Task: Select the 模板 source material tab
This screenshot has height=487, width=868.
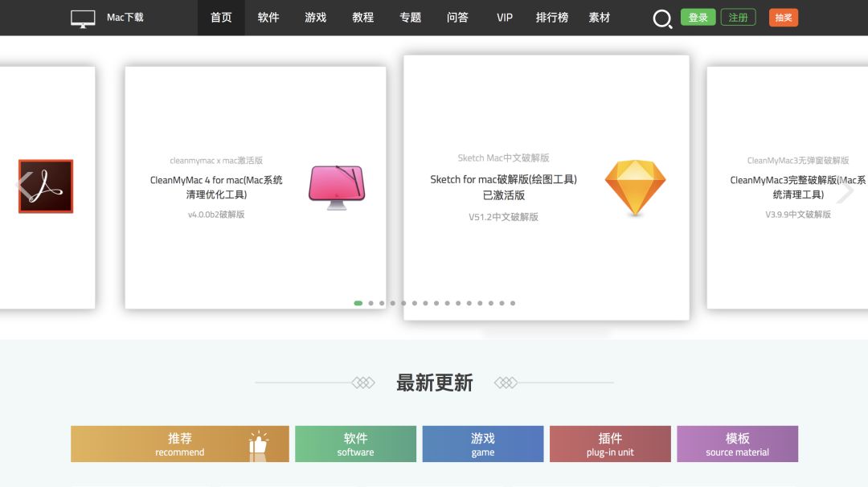Action: [737, 444]
